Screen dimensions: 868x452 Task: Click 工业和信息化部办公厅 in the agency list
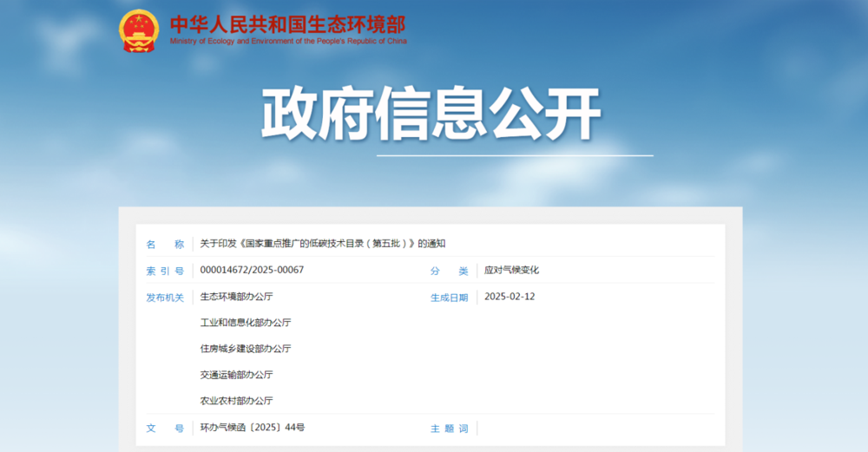click(x=246, y=323)
